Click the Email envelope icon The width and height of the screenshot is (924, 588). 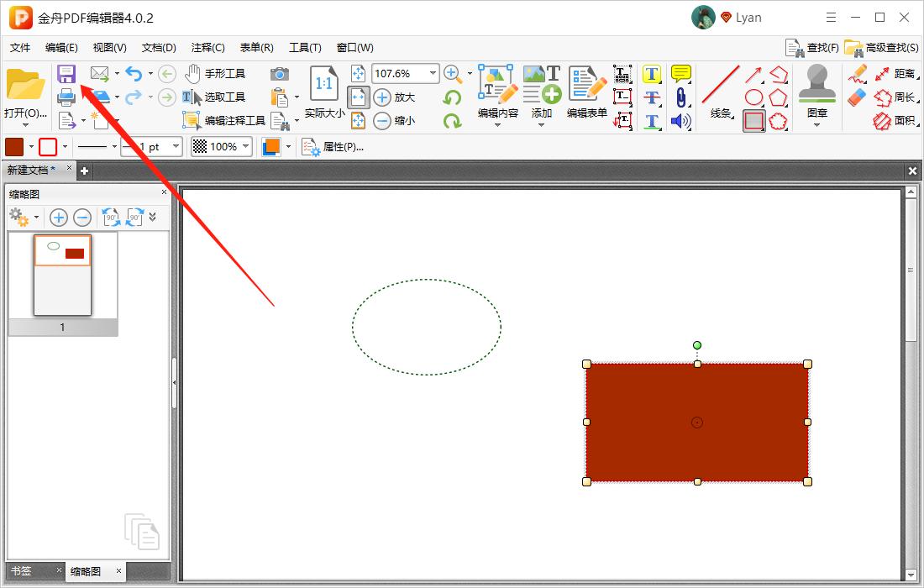coord(100,74)
